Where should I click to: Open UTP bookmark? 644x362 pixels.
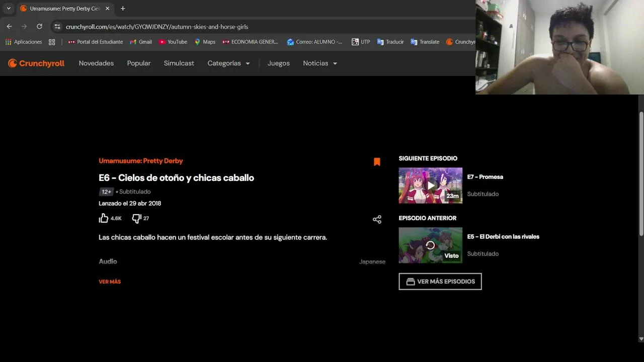[x=361, y=42]
